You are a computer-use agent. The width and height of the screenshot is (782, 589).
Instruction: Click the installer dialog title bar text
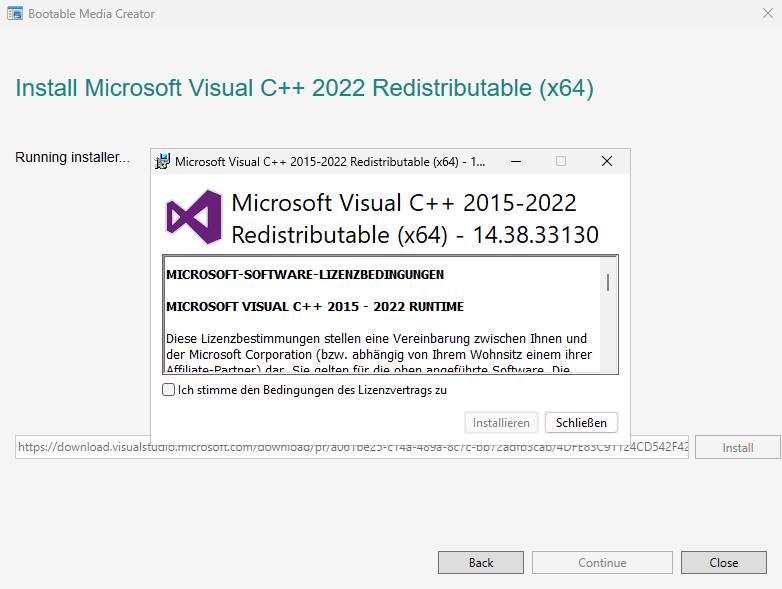click(x=330, y=162)
